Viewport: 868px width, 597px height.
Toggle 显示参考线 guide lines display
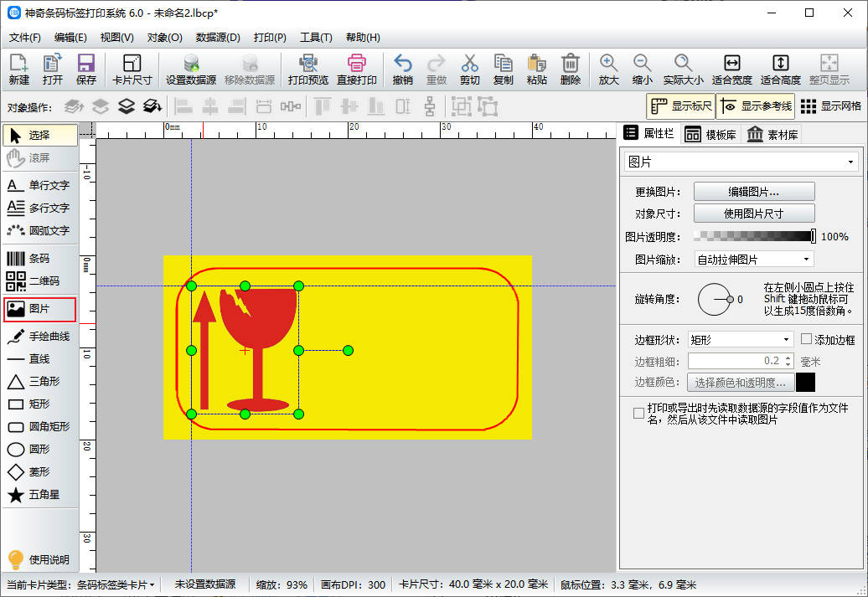755,106
